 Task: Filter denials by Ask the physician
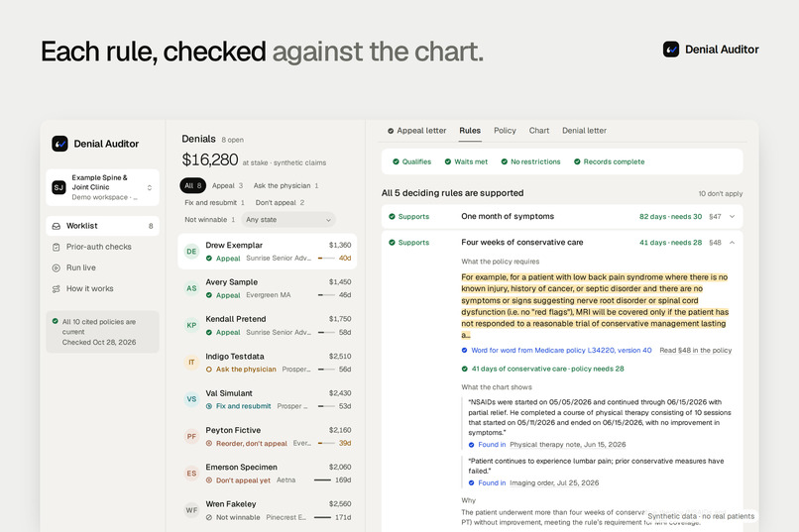click(285, 186)
